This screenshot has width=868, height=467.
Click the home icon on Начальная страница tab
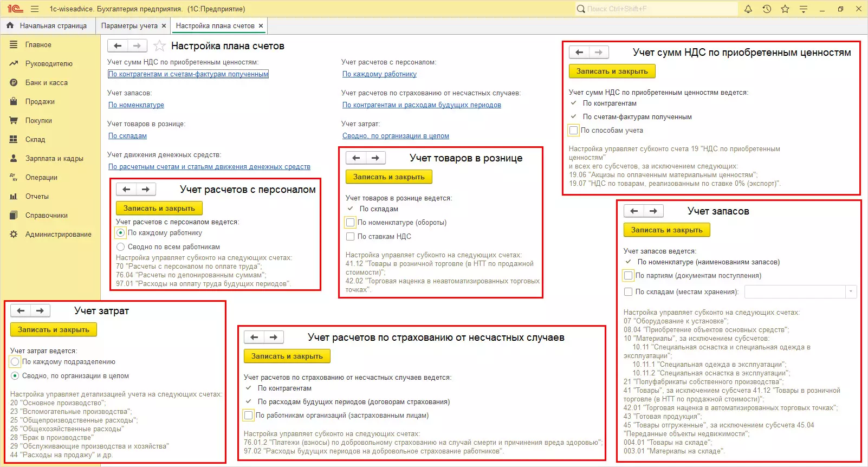point(10,25)
